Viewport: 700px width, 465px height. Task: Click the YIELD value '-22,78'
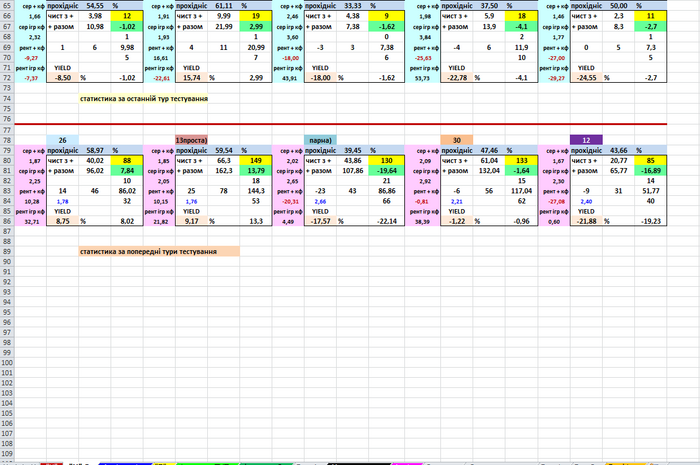click(x=456, y=78)
